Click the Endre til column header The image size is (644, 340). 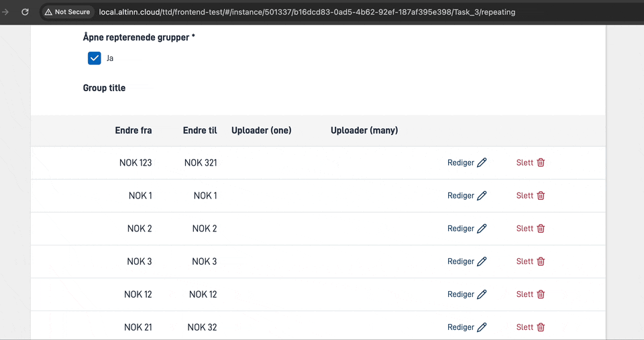point(199,130)
